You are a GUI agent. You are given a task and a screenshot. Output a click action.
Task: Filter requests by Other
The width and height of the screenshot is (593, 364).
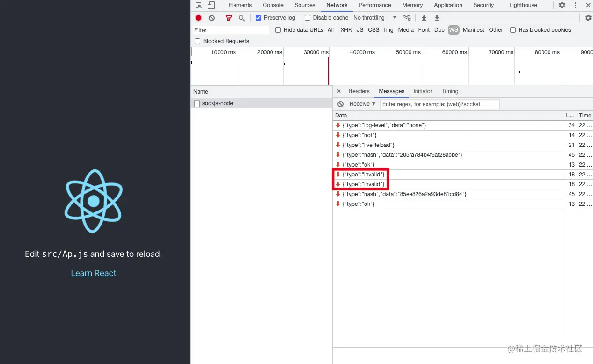coord(496,30)
